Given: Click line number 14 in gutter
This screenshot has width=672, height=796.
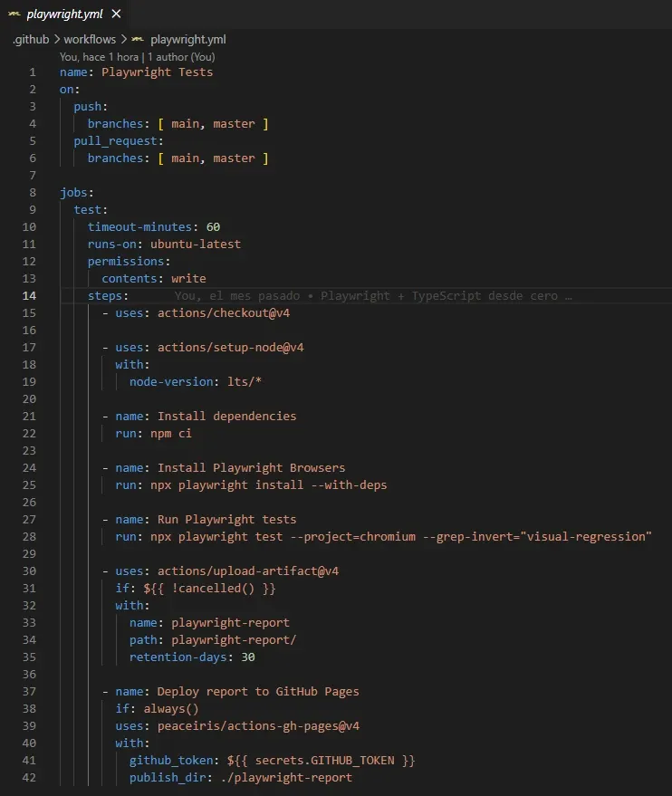Looking at the screenshot, I should pos(29,296).
